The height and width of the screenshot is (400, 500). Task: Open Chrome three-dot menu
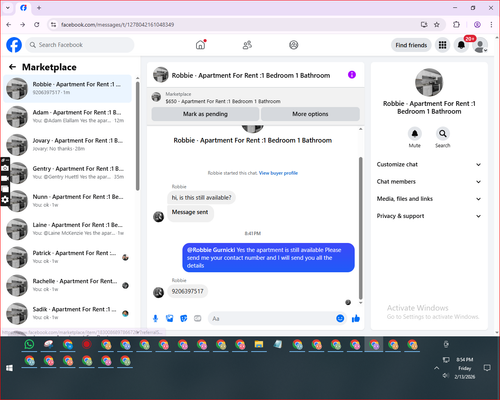pyautogui.click(x=491, y=24)
